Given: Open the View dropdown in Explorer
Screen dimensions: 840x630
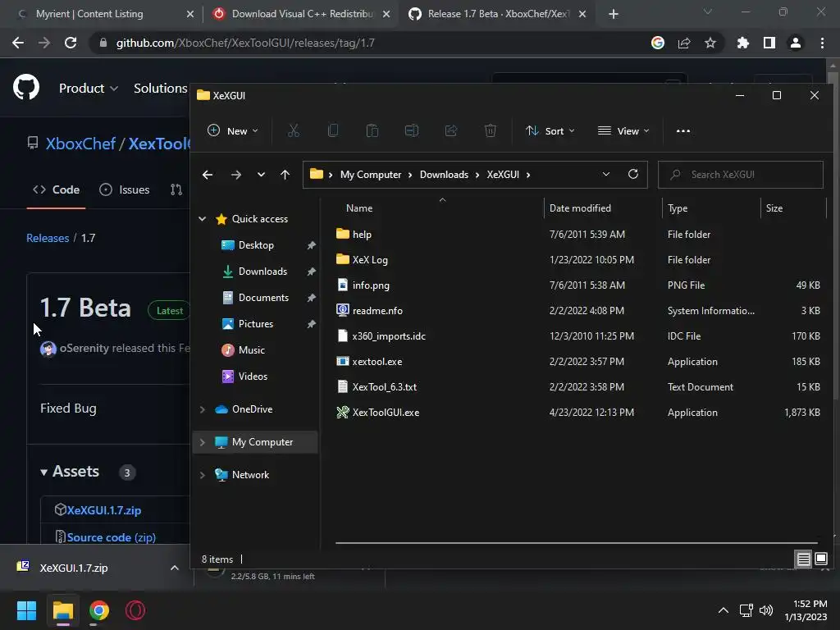Looking at the screenshot, I should (x=623, y=130).
